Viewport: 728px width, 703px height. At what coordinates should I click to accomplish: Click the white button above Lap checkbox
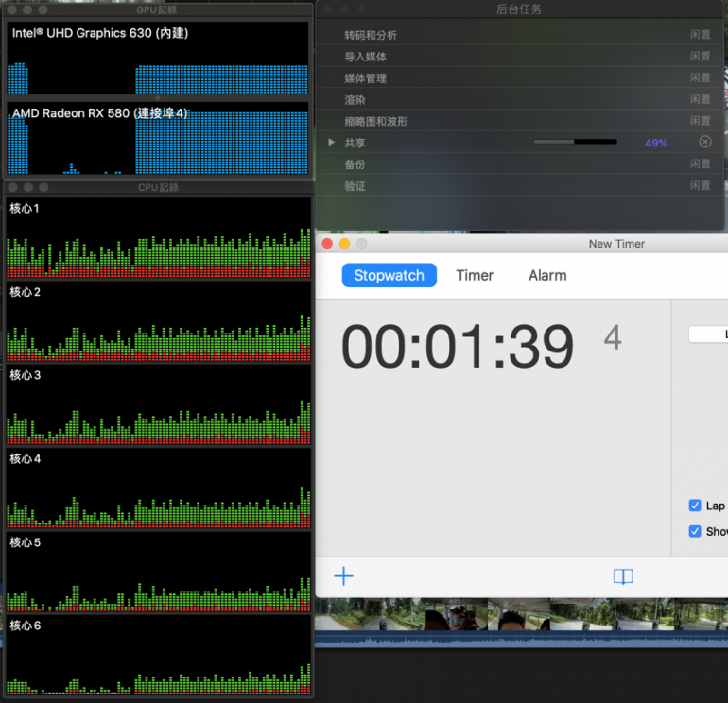tap(708, 334)
